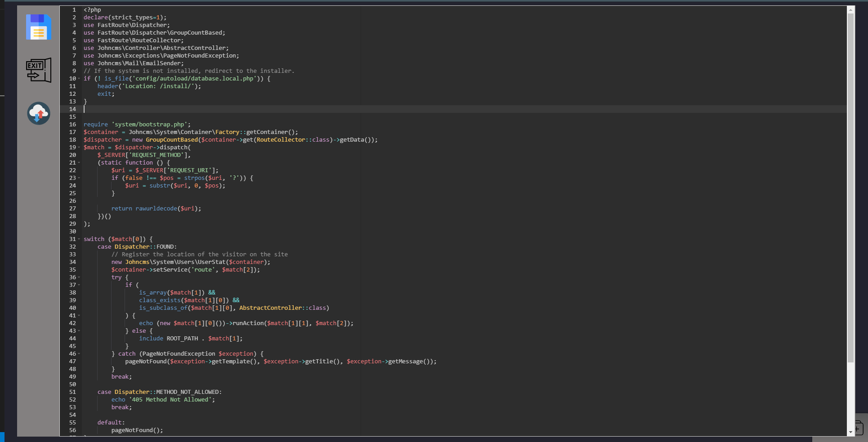Collapse the if block fold at line 23

pyautogui.click(x=79, y=178)
